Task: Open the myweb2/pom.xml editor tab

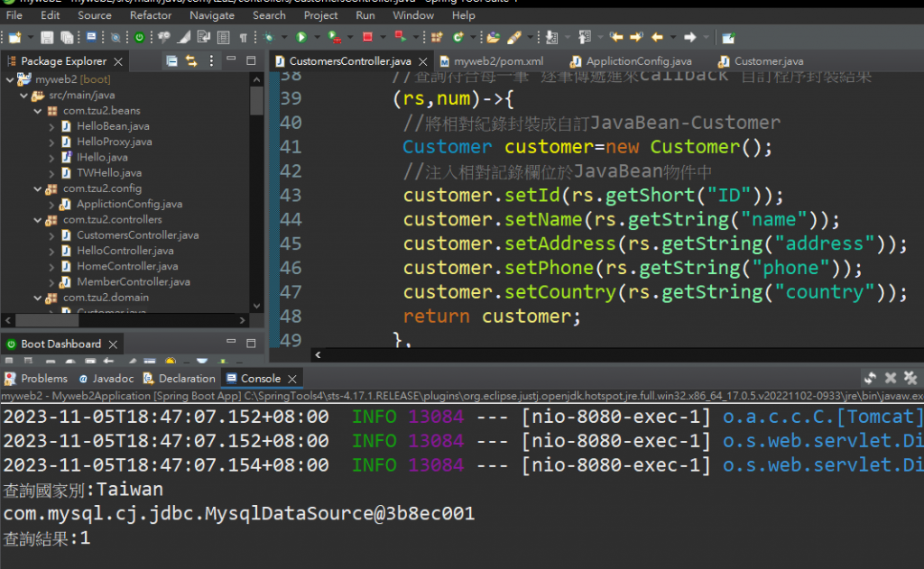Action: (498, 61)
